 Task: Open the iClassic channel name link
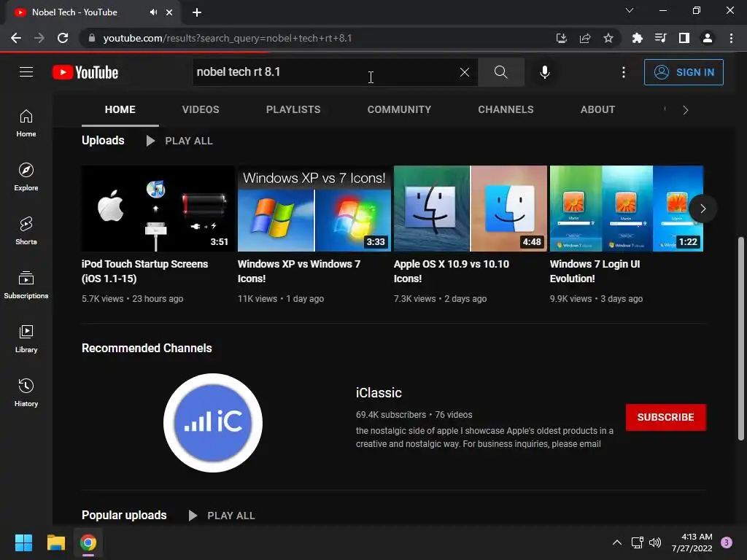379,393
